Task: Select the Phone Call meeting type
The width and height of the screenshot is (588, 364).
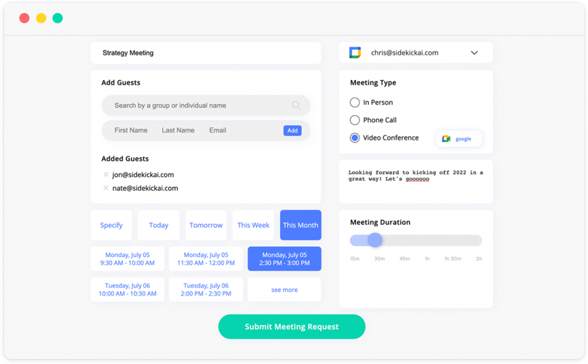Action: [355, 120]
